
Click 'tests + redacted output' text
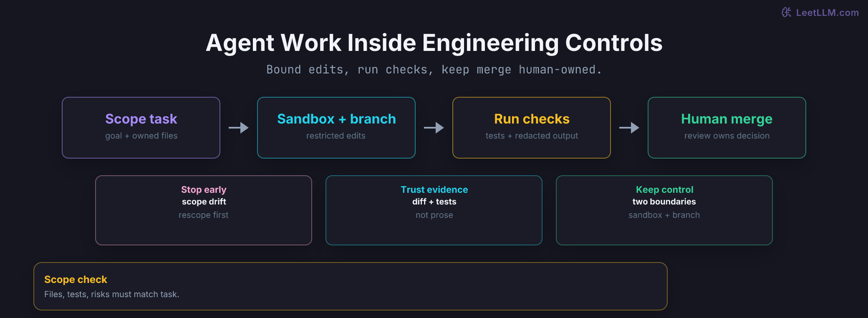coord(532,136)
